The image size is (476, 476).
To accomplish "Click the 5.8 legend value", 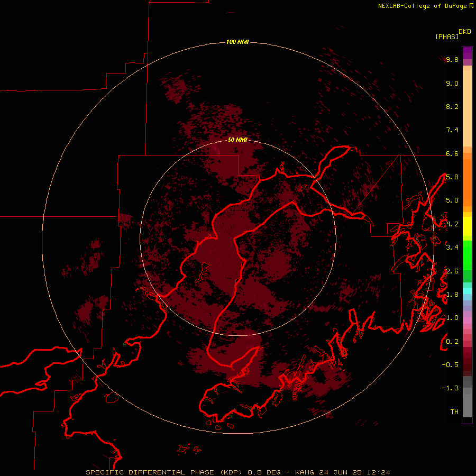I will pyautogui.click(x=452, y=177).
